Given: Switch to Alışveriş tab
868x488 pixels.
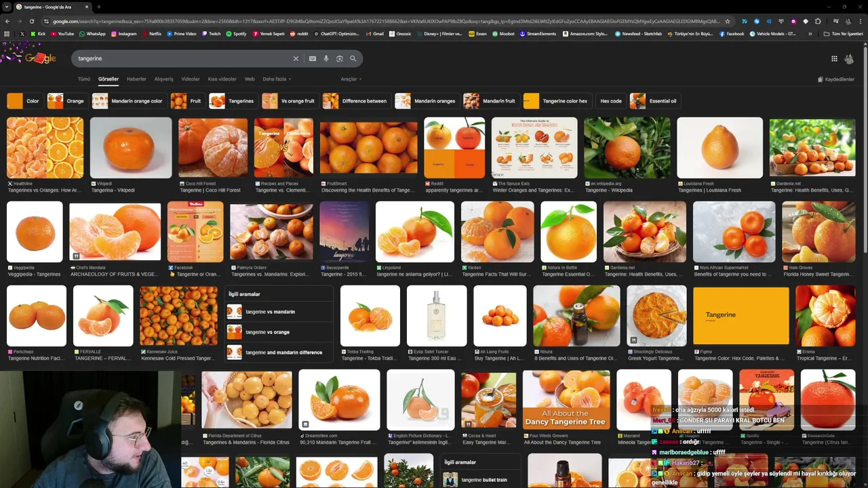Looking at the screenshot, I should (164, 79).
